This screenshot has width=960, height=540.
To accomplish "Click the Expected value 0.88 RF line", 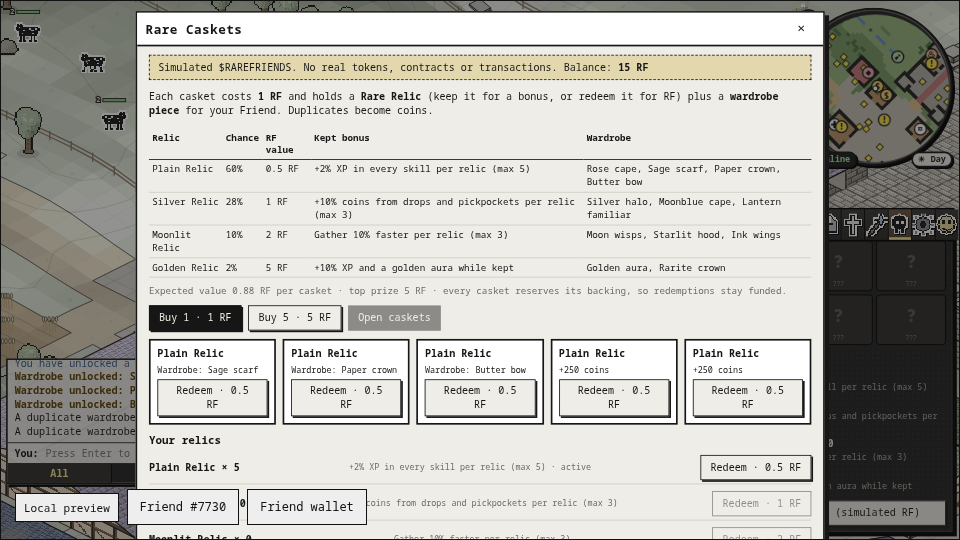I will tap(467, 291).
